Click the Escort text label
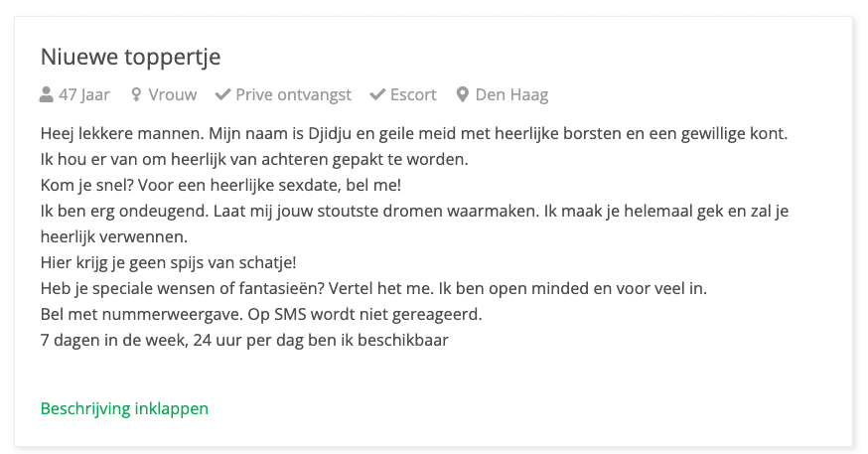Image resolution: width=868 pixels, height=454 pixels. click(x=413, y=94)
